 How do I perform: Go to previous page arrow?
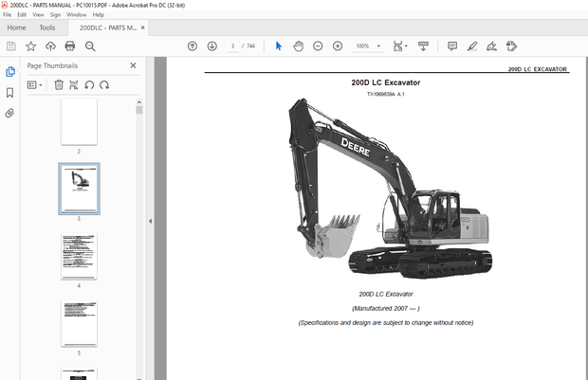[193, 46]
